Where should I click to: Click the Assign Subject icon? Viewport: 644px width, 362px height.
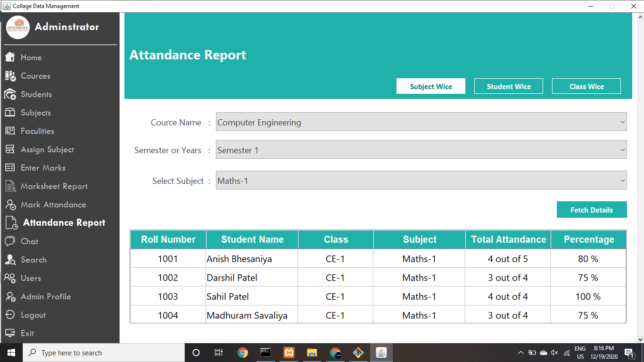[x=10, y=149]
